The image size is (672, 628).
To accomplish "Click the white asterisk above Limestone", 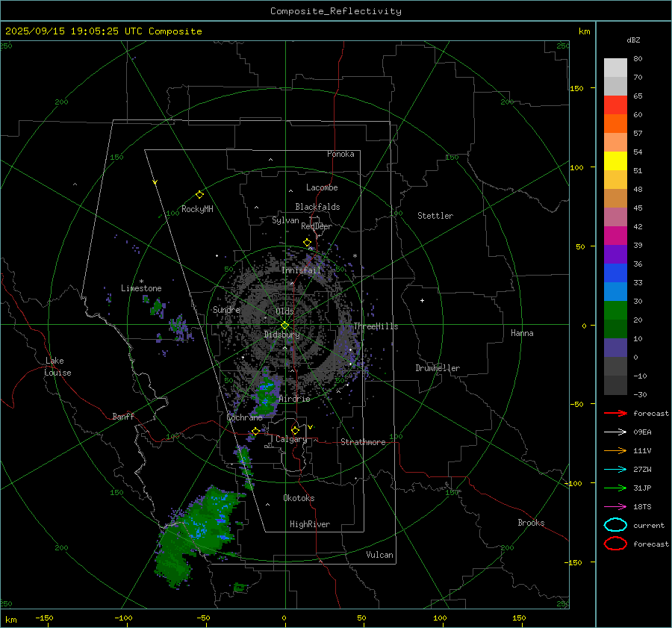I will 141,282.
